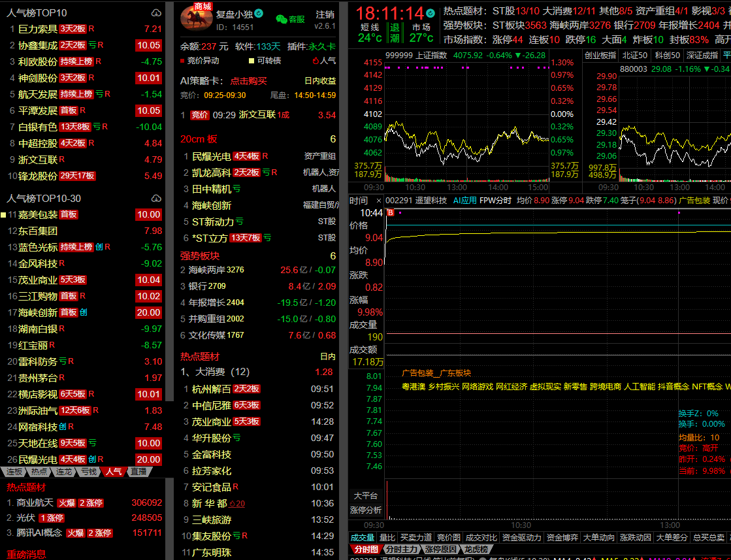Click the 注销 logout button
This screenshot has width=731, height=560.
coord(325,14)
